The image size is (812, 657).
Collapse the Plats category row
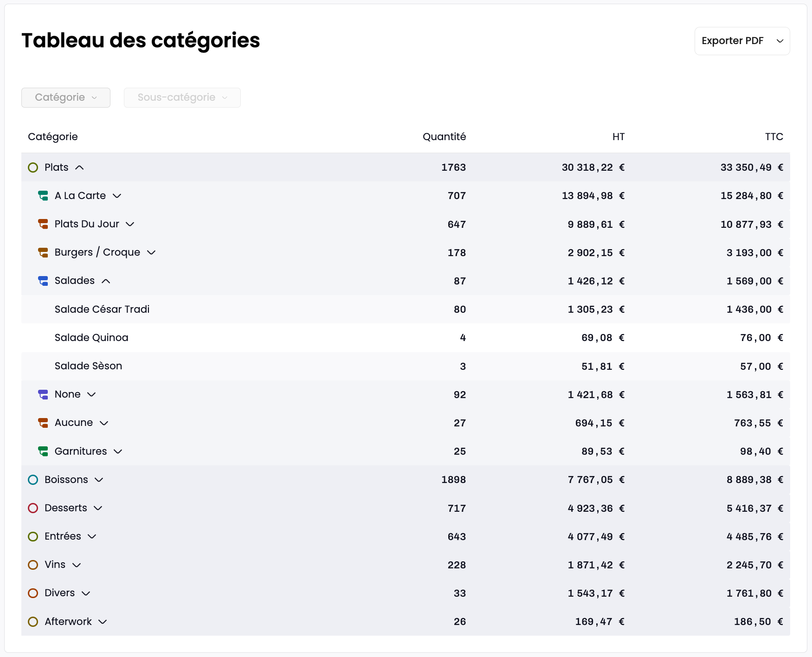pyautogui.click(x=80, y=167)
